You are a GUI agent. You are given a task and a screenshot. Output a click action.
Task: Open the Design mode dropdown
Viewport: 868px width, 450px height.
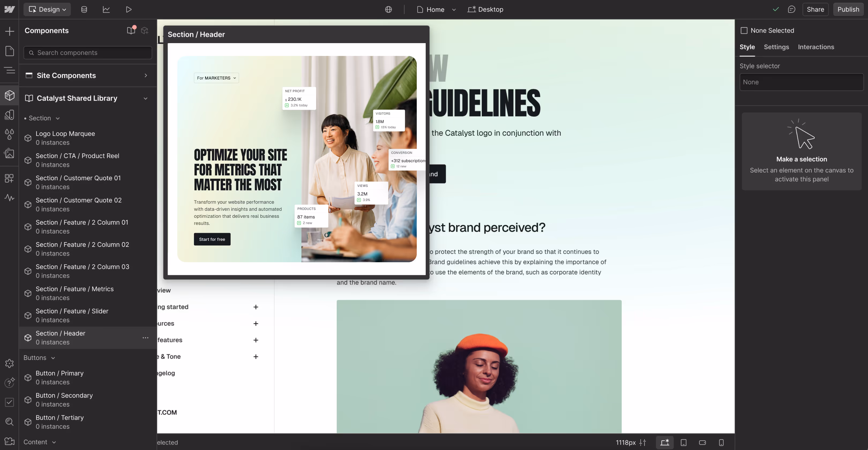point(47,9)
